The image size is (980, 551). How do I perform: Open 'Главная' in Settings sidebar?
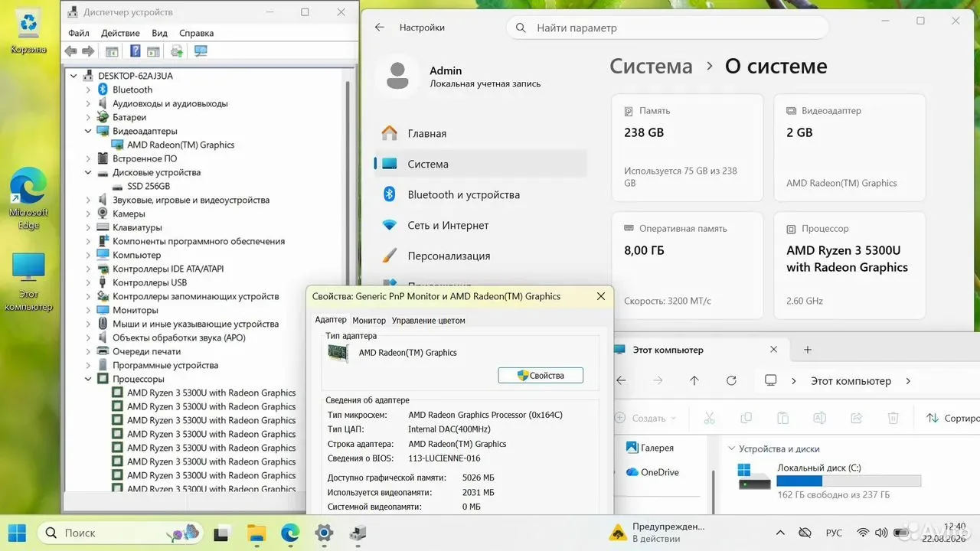pyautogui.click(x=480, y=133)
